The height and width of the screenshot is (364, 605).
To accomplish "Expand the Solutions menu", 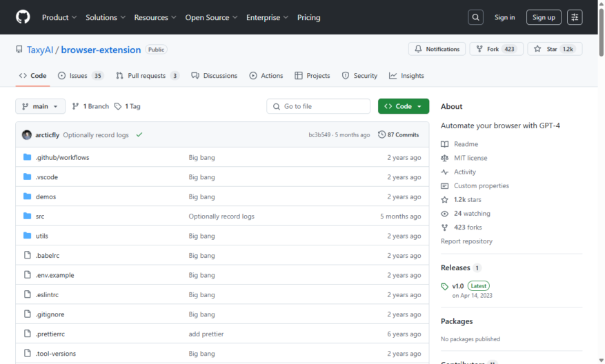I will click(x=106, y=17).
